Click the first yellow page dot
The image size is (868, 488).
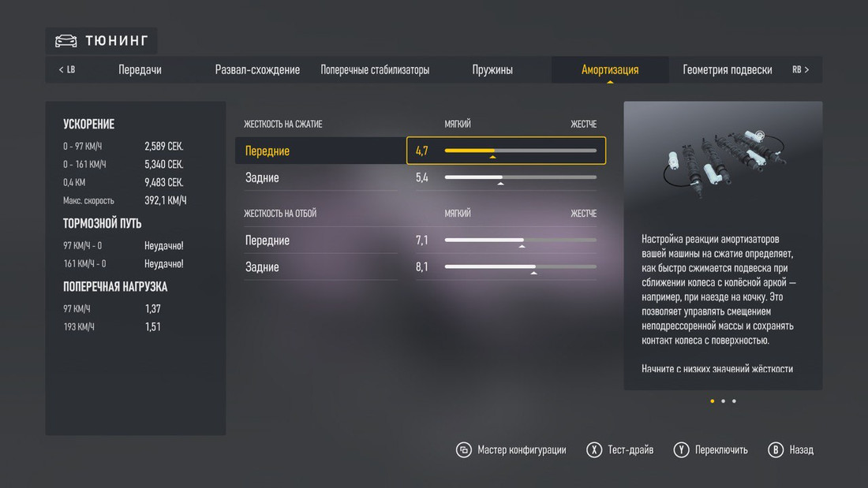(713, 401)
